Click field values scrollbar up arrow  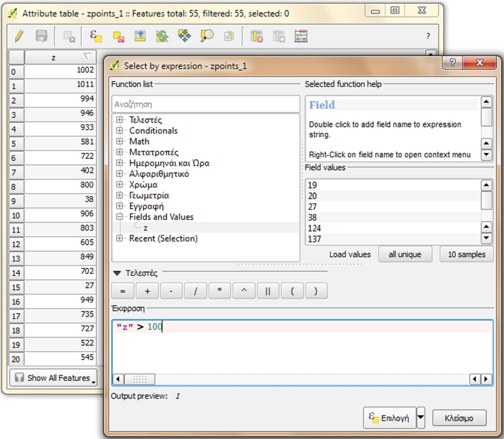point(487,185)
